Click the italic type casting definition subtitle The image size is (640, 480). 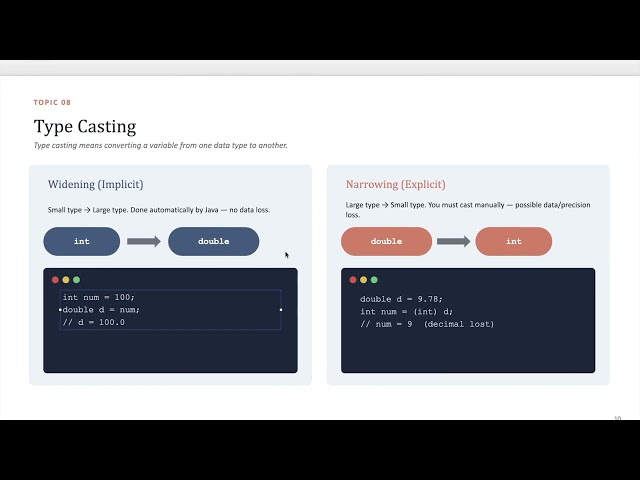[x=160, y=145]
